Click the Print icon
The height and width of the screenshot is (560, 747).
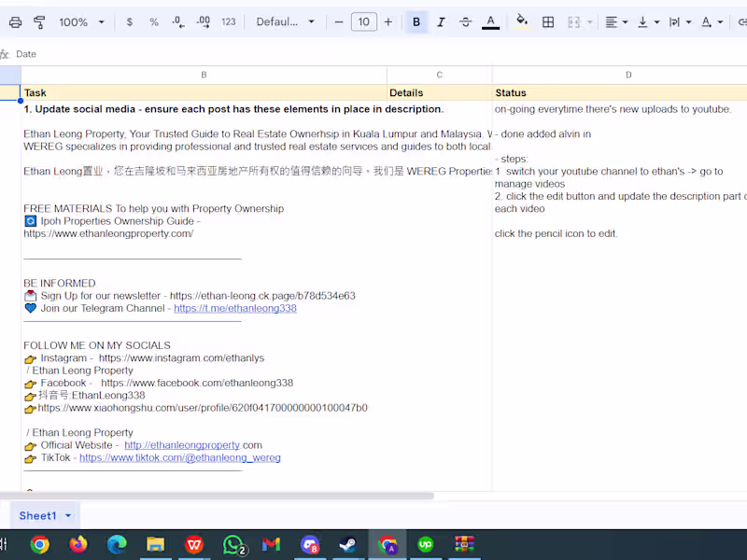point(17,21)
